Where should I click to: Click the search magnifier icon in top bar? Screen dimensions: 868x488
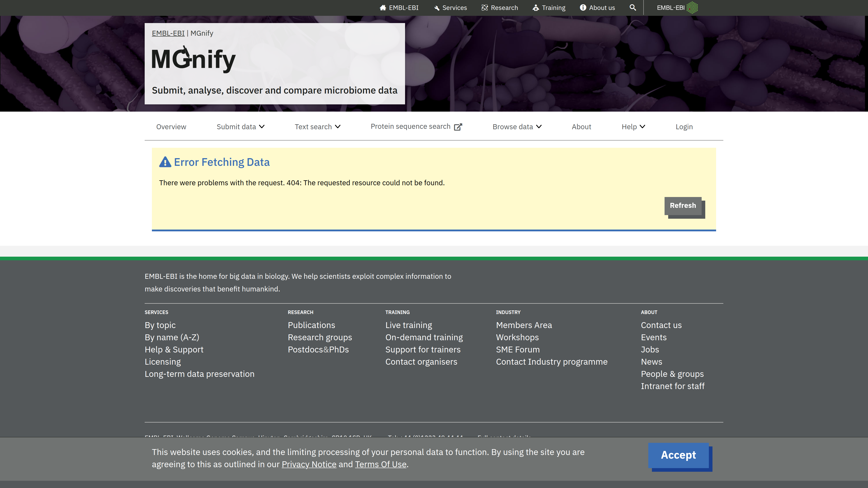click(632, 7)
